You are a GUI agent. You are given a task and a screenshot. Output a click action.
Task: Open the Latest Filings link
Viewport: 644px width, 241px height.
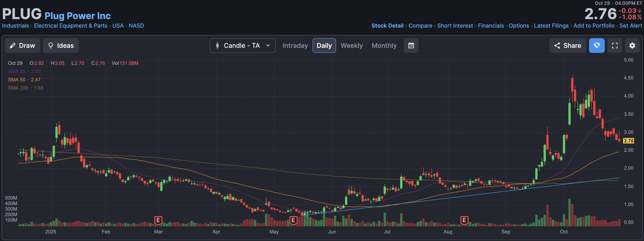click(x=551, y=26)
